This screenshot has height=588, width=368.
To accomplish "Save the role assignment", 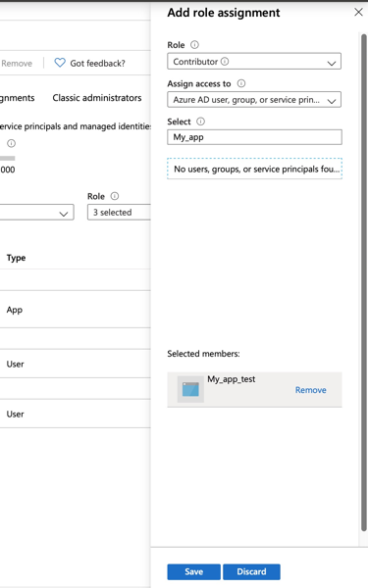I will coord(193,571).
